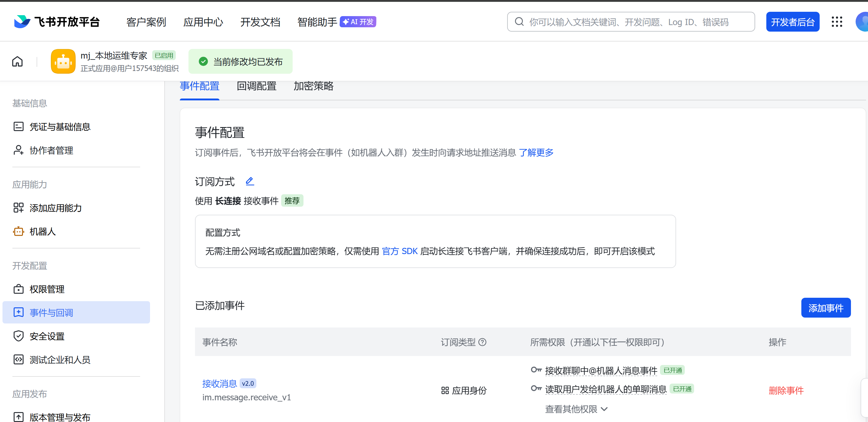Open the 了解更多 link
This screenshot has width=868, height=422.
pos(536,153)
